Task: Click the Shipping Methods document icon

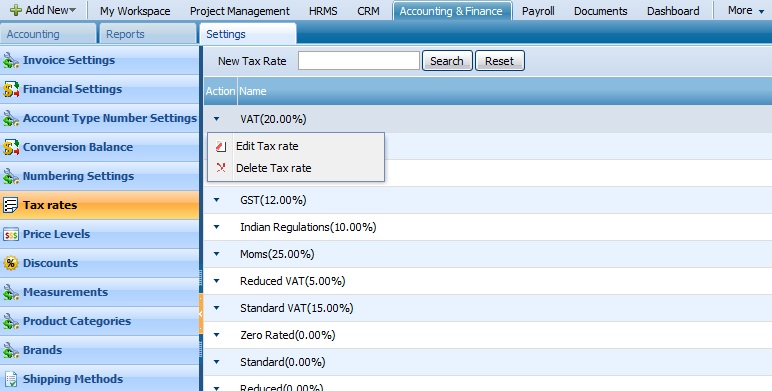Action: [11, 379]
